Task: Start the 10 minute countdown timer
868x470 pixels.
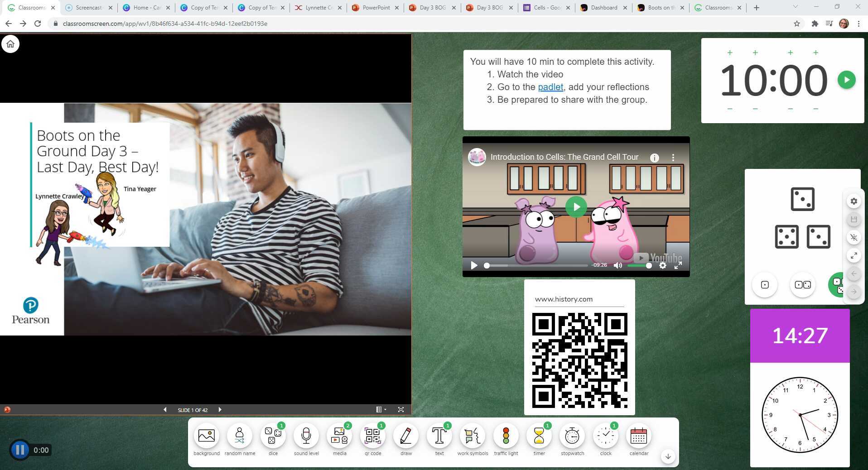Action: click(x=846, y=80)
